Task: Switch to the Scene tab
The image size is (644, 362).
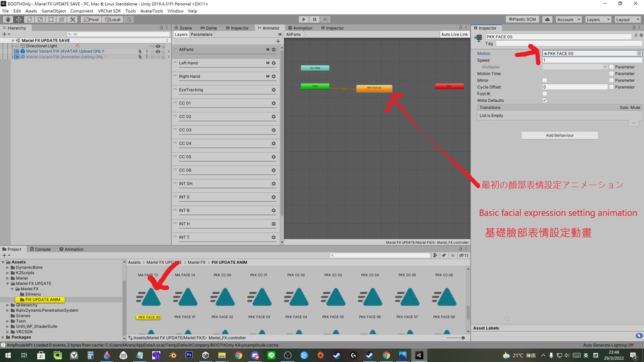Action: (183, 28)
